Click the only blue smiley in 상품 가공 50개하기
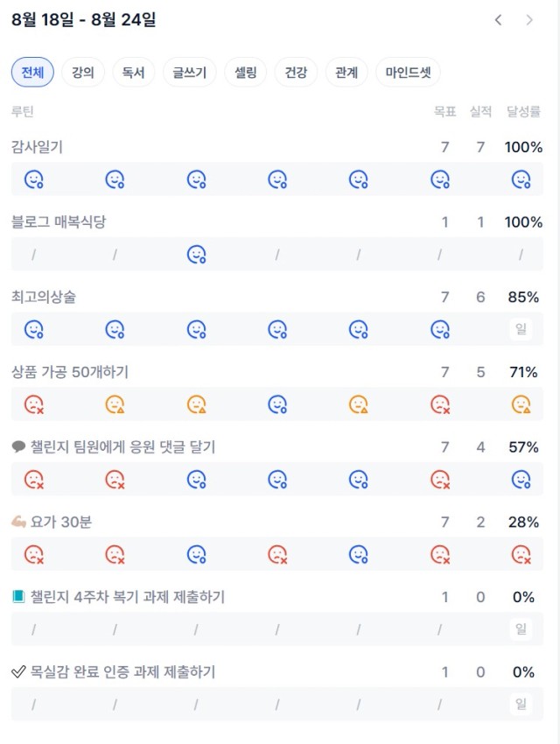The width and height of the screenshot is (560, 744). (277, 404)
